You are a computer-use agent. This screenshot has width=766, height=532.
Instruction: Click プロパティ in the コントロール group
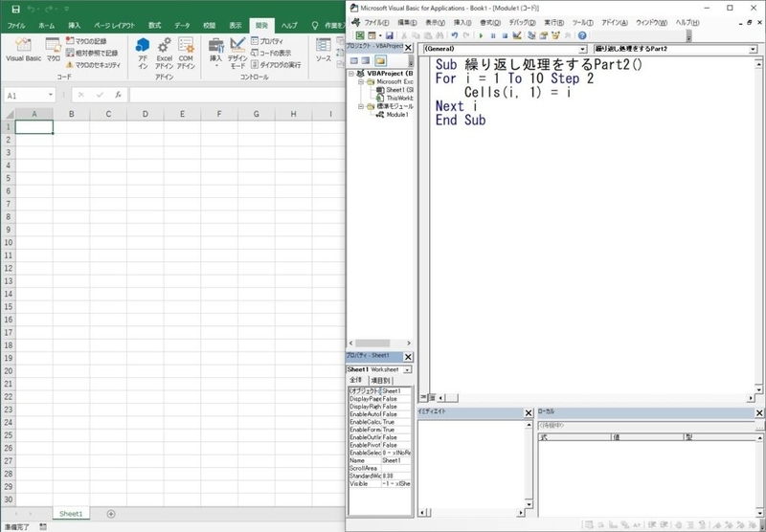click(267, 41)
